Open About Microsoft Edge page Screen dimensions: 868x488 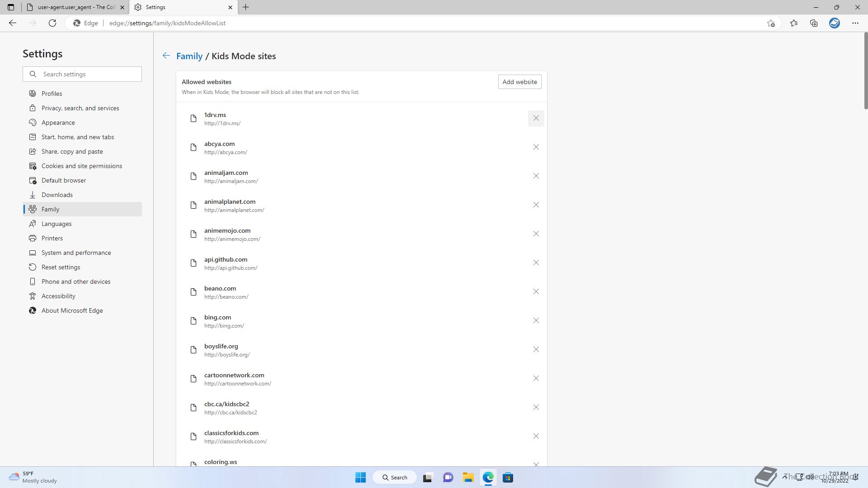coord(82,310)
